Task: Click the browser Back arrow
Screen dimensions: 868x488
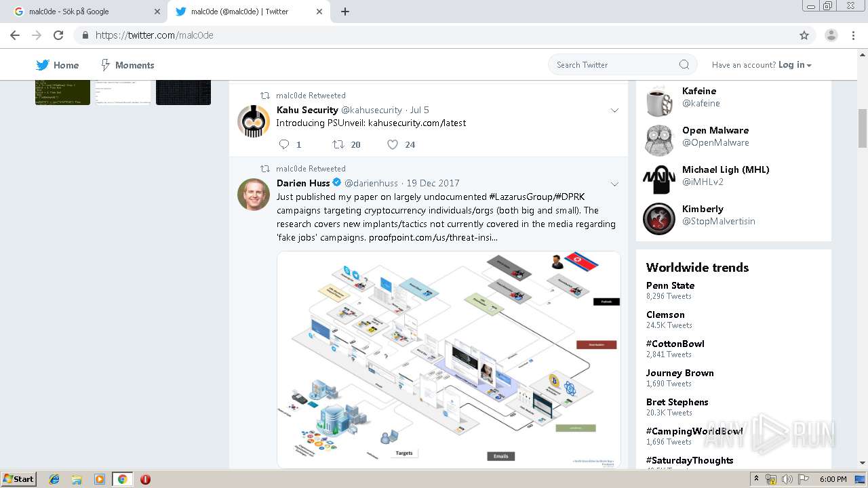Action: point(15,35)
